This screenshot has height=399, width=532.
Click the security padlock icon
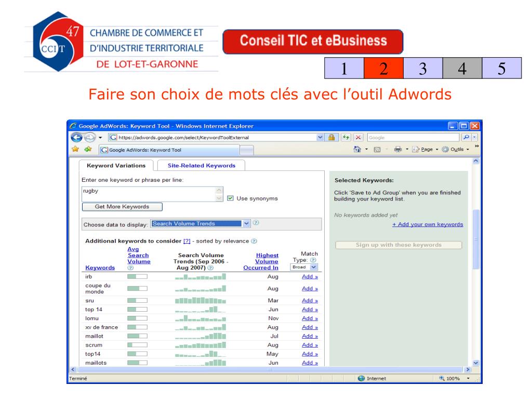[331, 137]
